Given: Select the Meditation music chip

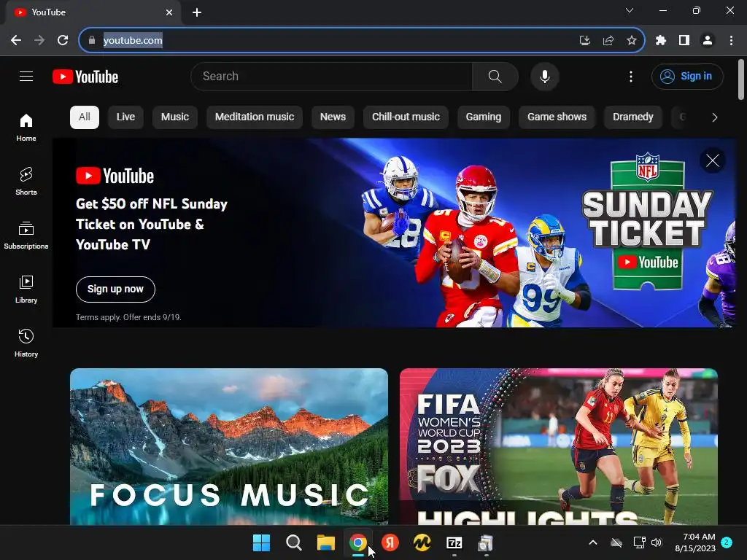Looking at the screenshot, I should tap(255, 117).
